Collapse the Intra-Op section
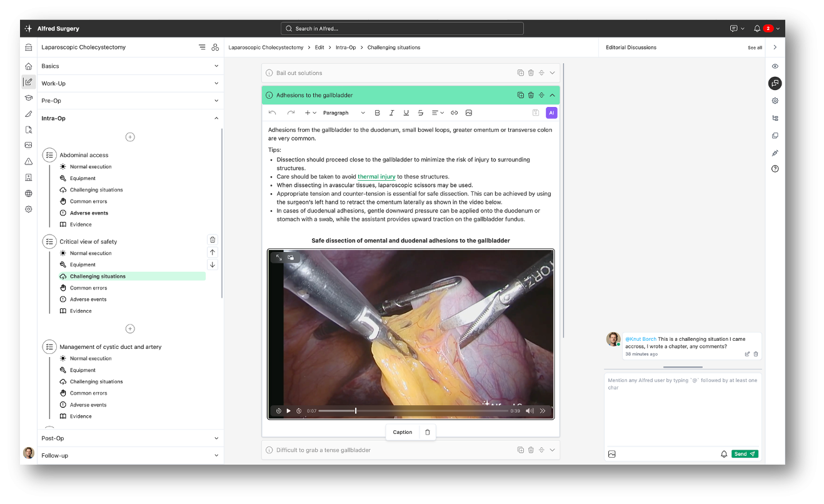The height and width of the screenshot is (504, 824). tap(130, 118)
